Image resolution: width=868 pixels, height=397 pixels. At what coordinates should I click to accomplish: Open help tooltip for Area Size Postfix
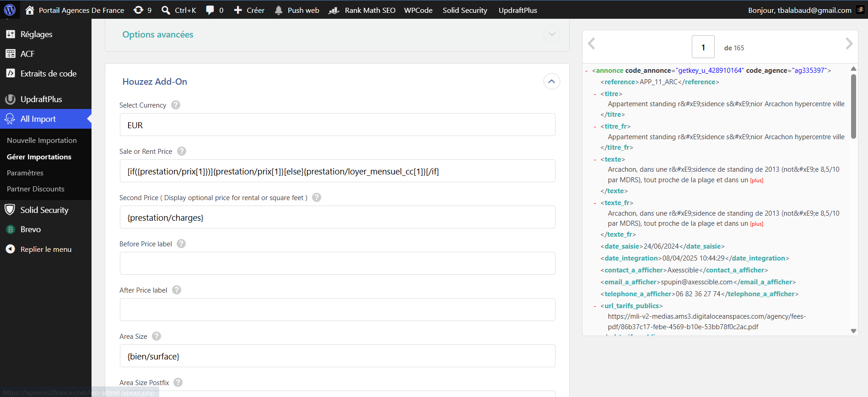[x=178, y=382]
